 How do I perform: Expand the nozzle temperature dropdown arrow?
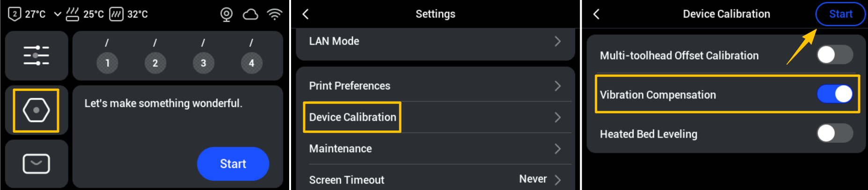pos(58,14)
